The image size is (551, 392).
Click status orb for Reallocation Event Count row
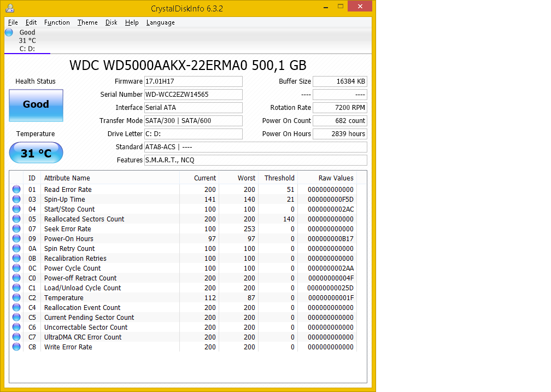point(16,307)
